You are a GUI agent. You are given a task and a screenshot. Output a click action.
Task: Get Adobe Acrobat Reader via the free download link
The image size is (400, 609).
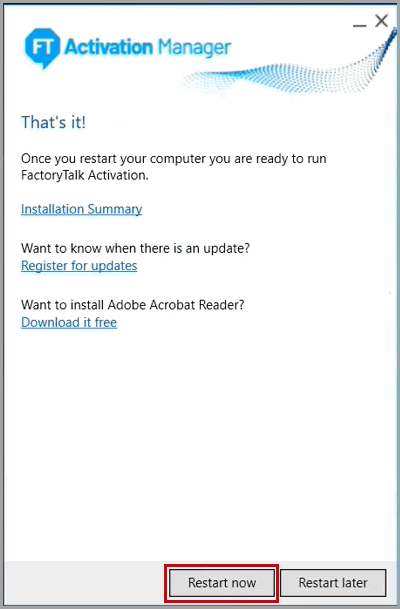pyautogui.click(x=69, y=322)
